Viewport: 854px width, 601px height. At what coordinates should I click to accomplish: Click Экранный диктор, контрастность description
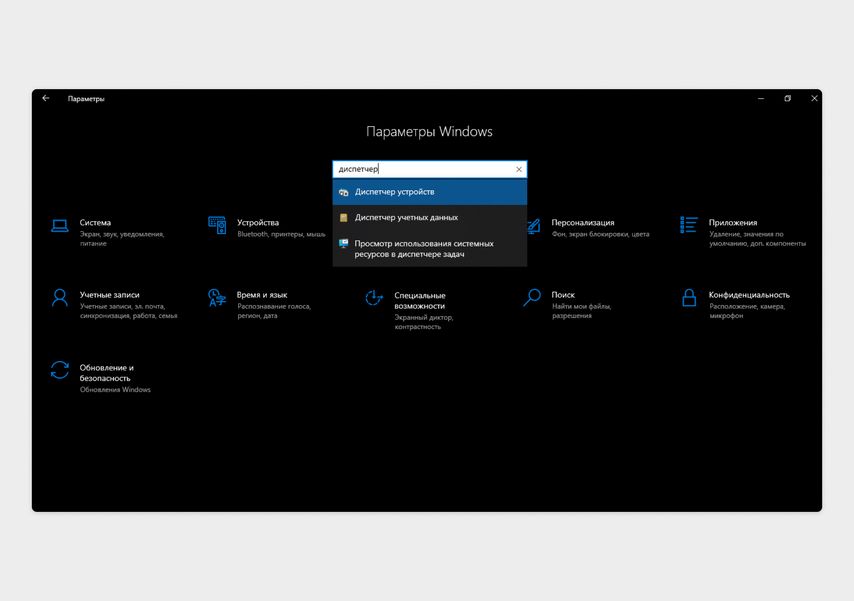[424, 322]
